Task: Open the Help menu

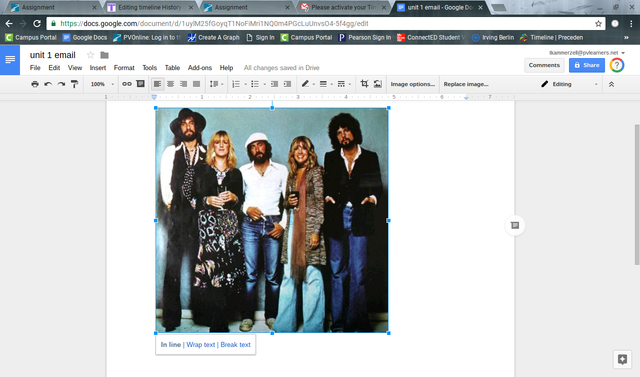Action: click(x=226, y=68)
